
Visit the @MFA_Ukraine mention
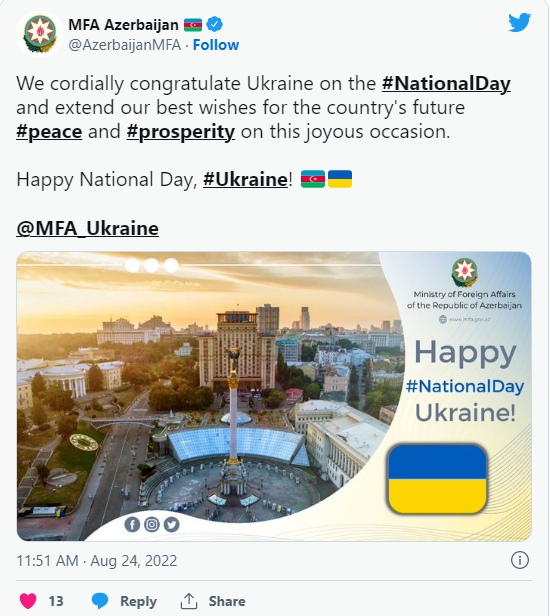[x=88, y=228]
